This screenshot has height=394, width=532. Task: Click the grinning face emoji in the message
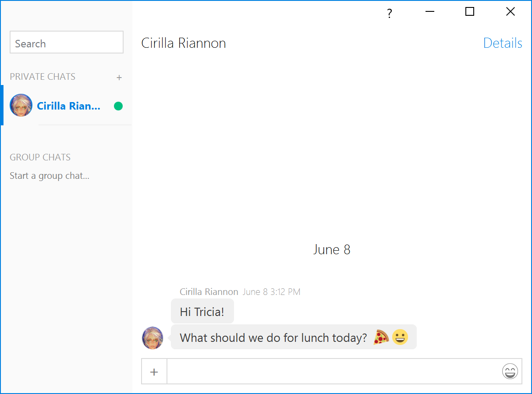(x=400, y=337)
